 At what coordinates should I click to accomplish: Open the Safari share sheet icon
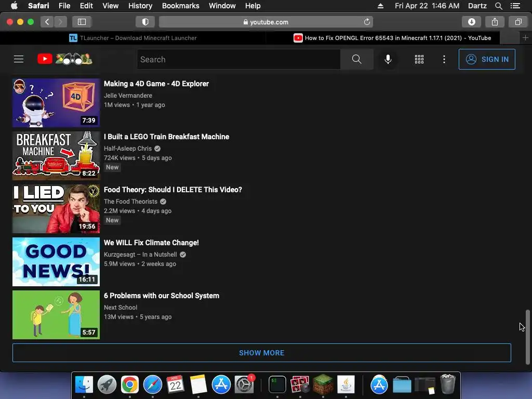point(495,22)
